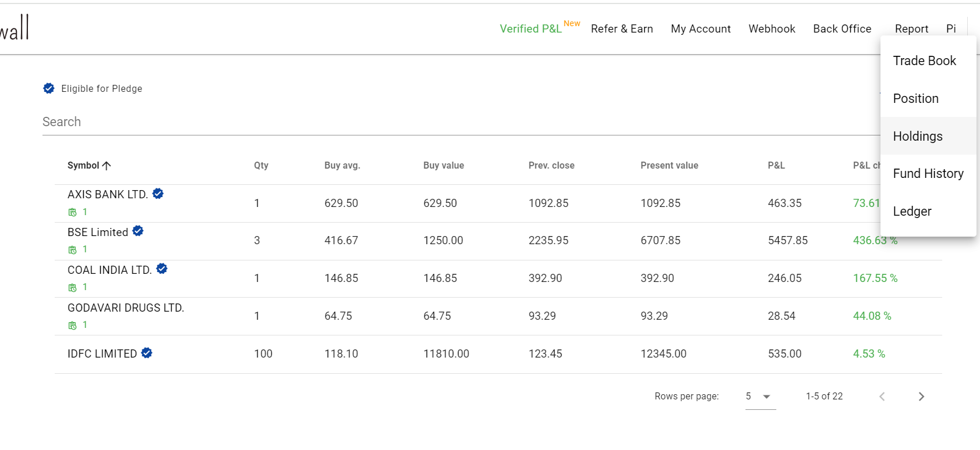
Task: Click the badge beside COAL INDIA LTD.
Action: coord(162,269)
